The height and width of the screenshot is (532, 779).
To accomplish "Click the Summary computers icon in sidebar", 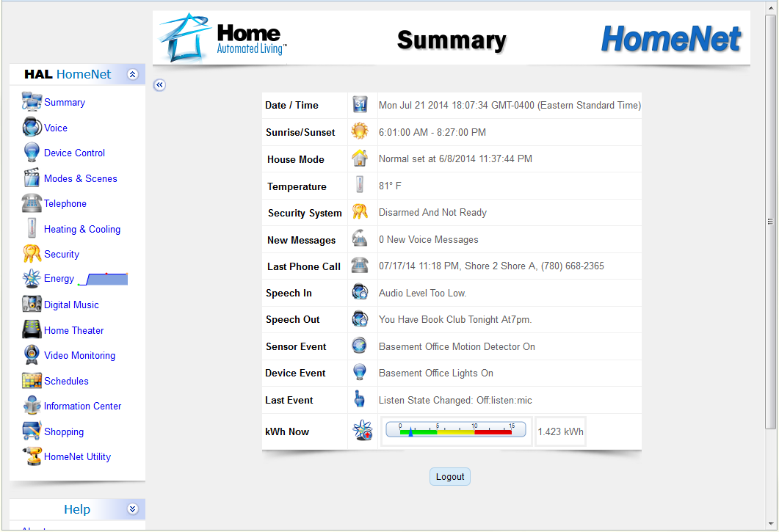I will click(32, 101).
